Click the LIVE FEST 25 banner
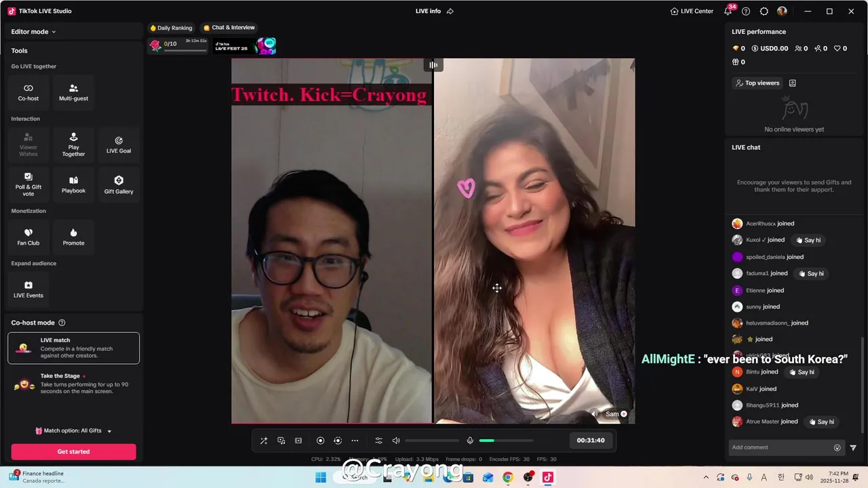The width and height of the screenshot is (868, 488). point(245,46)
